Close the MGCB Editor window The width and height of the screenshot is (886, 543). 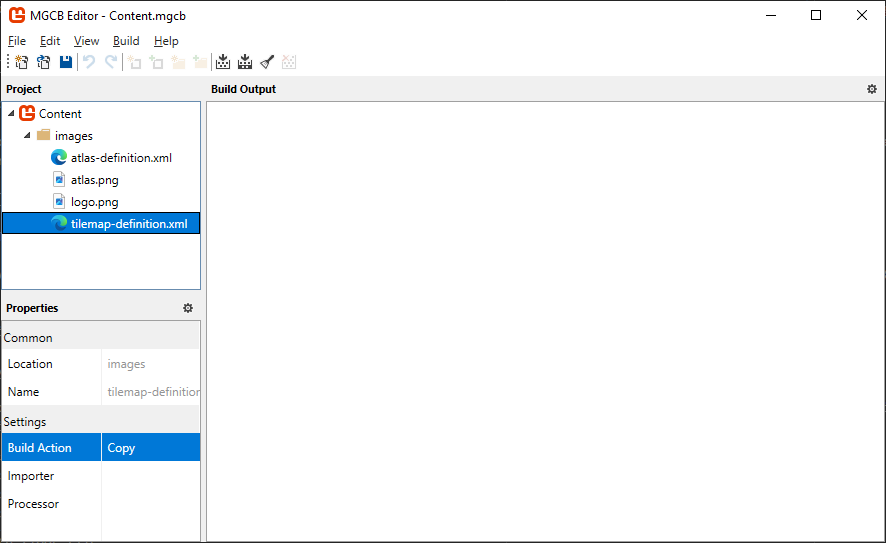pyautogui.click(x=862, y=15)
